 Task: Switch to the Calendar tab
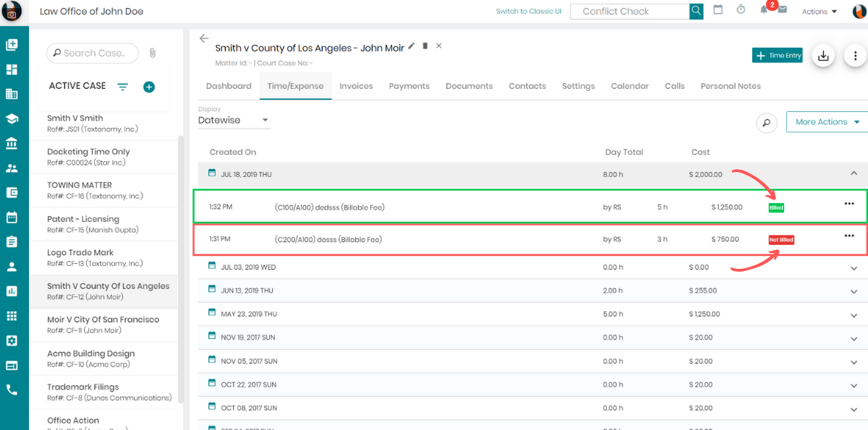629,86
